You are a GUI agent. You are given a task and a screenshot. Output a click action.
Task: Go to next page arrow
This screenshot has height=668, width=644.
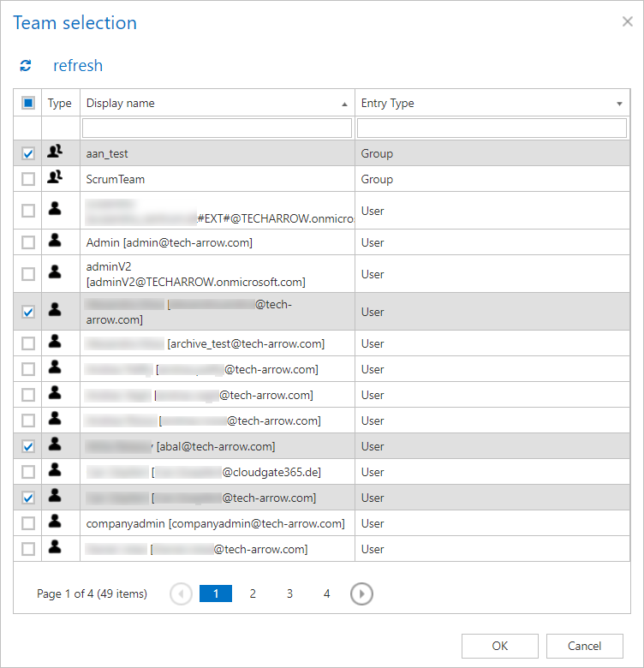(x=361, y=593)
